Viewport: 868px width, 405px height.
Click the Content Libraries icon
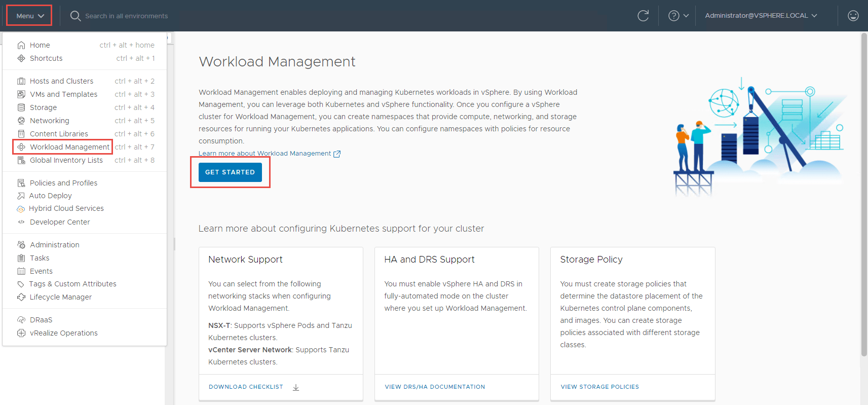pyautogui.click(x=21, y=134)
